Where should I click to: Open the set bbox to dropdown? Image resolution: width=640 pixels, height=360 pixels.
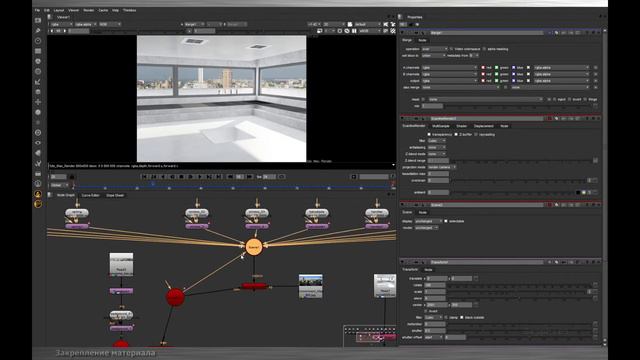pos(433,56)
